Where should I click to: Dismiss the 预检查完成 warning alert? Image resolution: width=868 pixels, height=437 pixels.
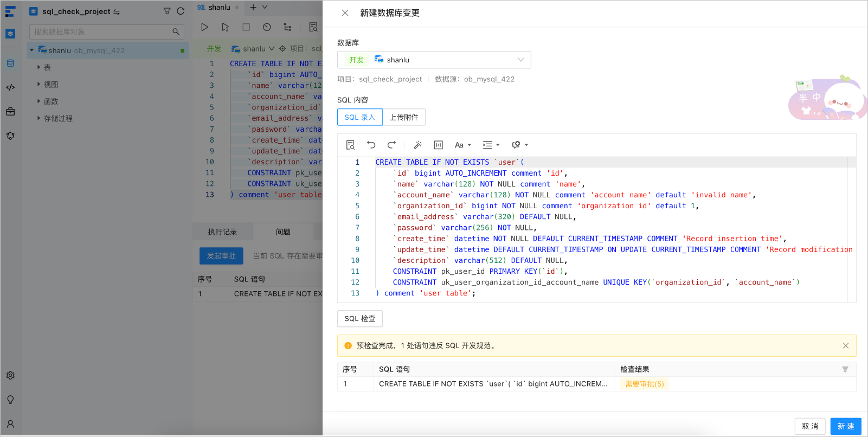point(846,345)
